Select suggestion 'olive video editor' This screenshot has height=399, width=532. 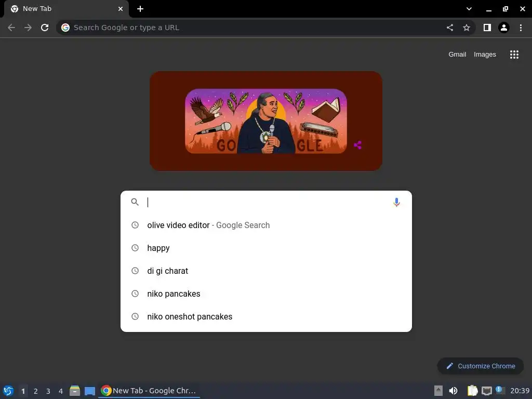coord(266,225)
